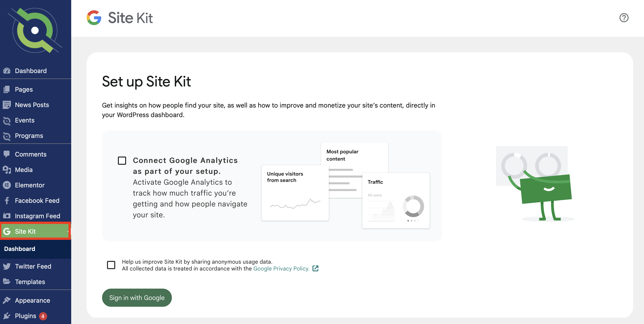The width and height of the screenshot is (644, 324).
Task: Open the top Dashboard menu item
Action: pos(36,71)
